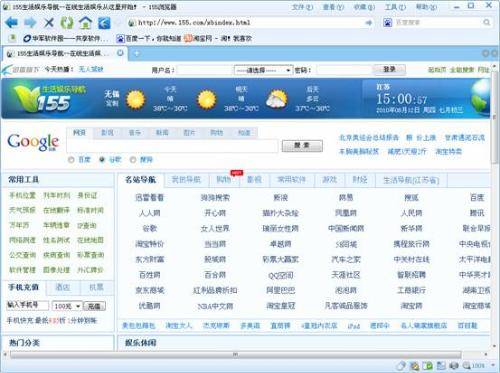Click the first status bar icon
This screenshot has height=373, width=500.
[401, 366]
